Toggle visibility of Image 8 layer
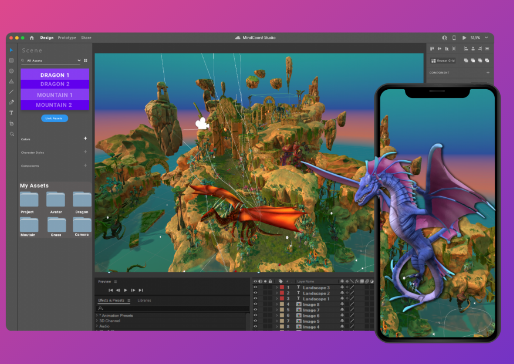514x364 pixels. [x=255, y=304]
